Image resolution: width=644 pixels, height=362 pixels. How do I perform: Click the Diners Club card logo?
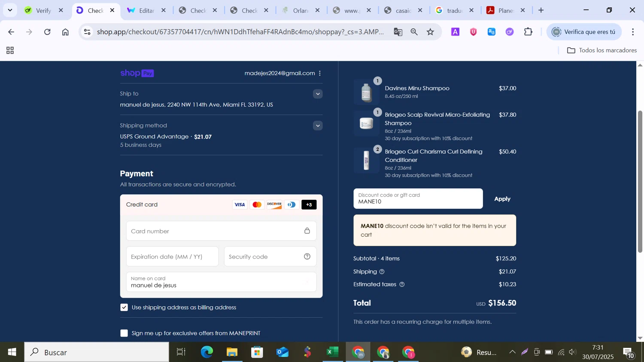292,205
